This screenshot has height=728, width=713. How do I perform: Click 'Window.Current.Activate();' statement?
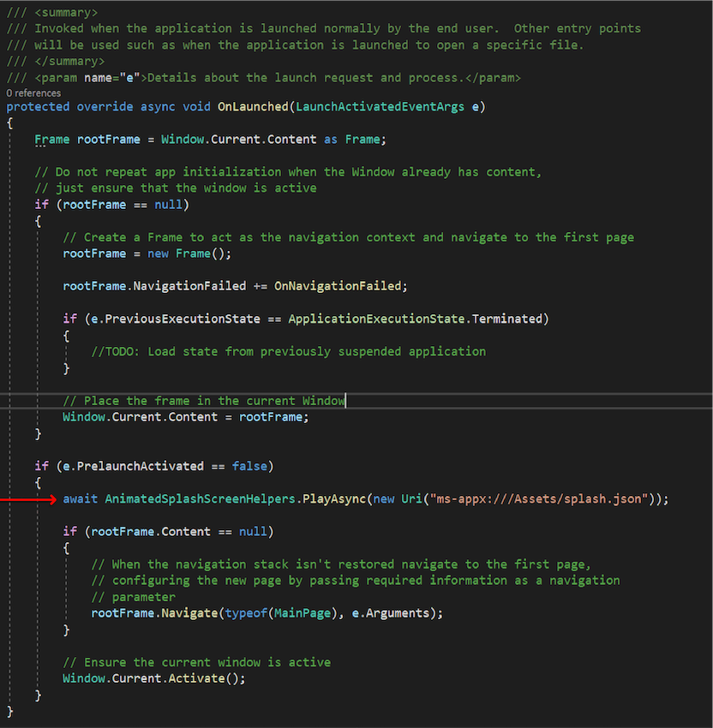(x=153, y=678)
